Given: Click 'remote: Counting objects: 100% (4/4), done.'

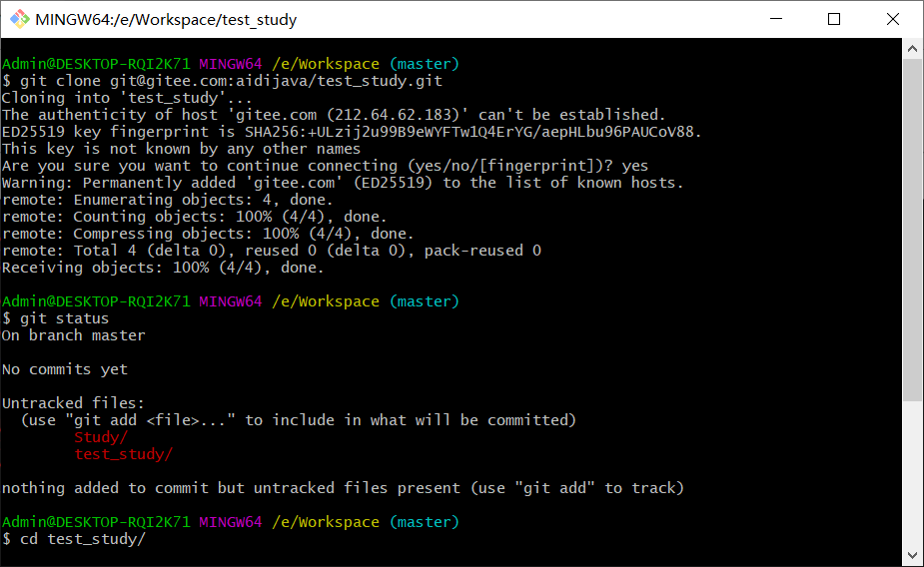Looking at the screenshot, I should pos(195,217).
